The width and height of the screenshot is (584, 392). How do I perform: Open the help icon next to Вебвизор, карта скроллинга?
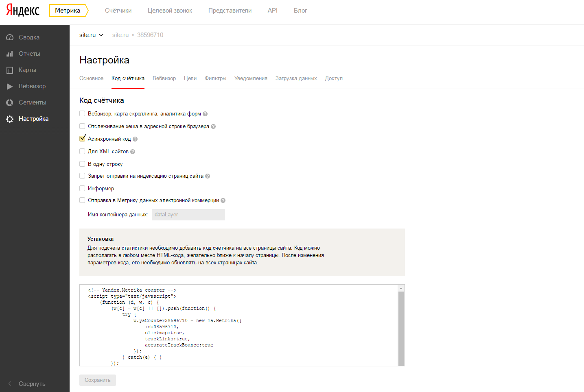point(205,114)
